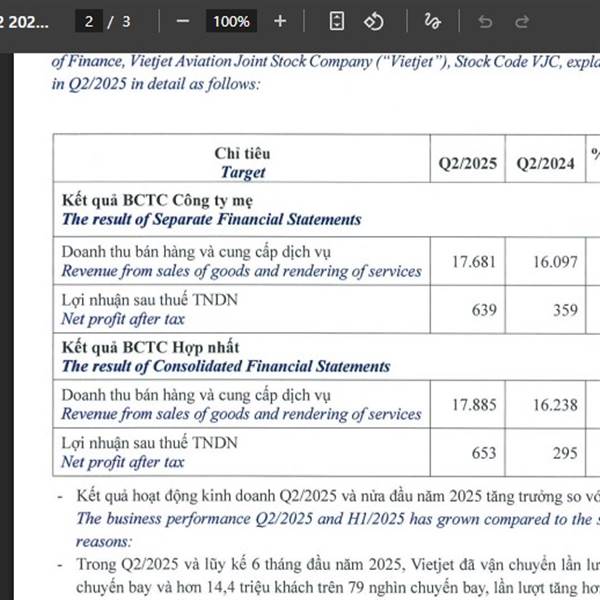Rotate the document with the rotate icon
Viewport: 600px width, 600px height.
pyautogui.click(x=373, y=21)
